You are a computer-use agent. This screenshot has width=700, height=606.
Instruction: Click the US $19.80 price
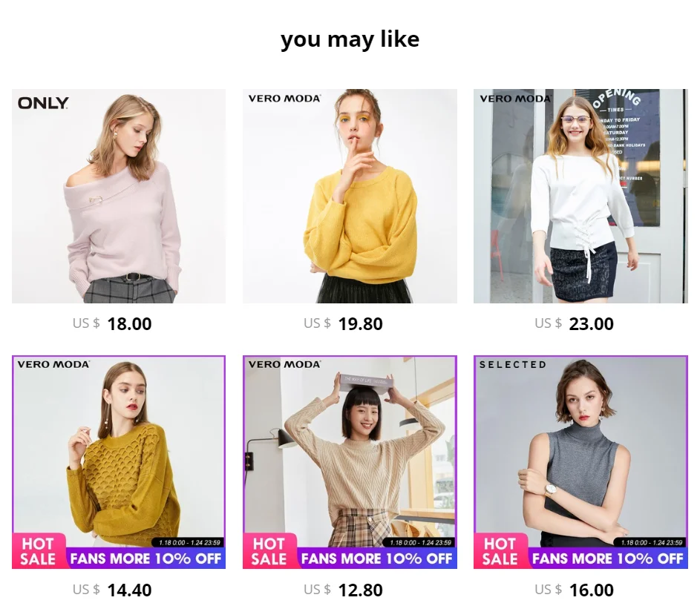[343, 323]
